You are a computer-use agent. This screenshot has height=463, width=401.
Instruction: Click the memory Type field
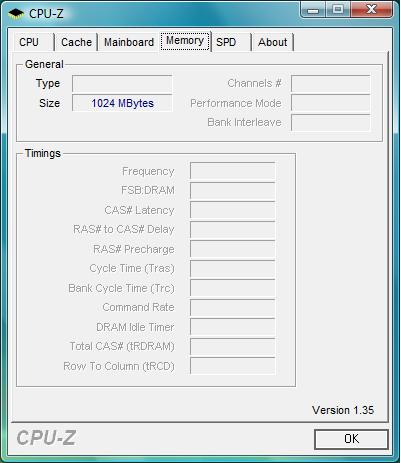pyautogui.click(x=122, y=83)
